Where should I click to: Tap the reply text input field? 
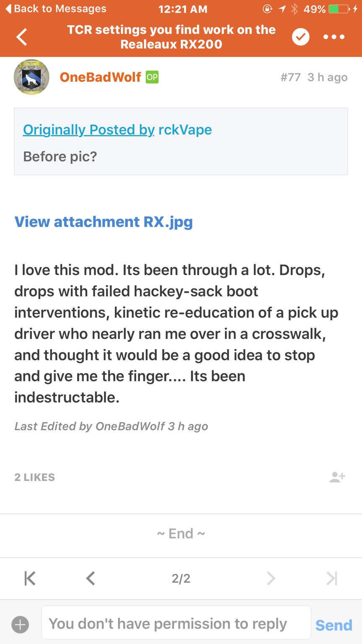pyautogui.click(x=176, y=624)
